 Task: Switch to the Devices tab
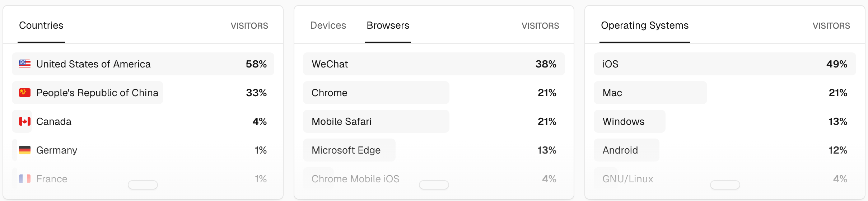click(x=328, y=25)
